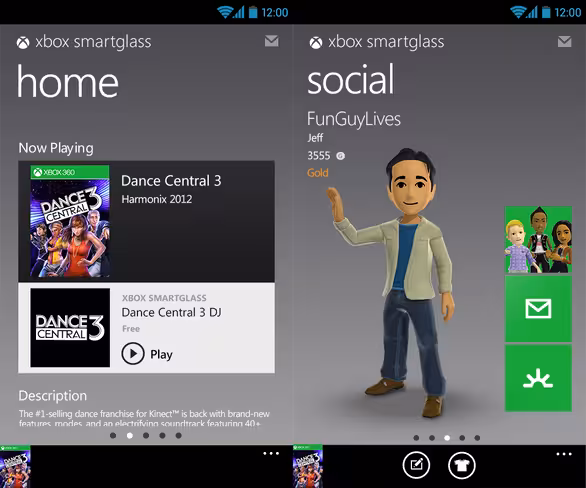This screenshot has width=586, height=488.
Task: Tap Xbox logo on social screen header
Action: pyautogui.click(x=316, y=43)
